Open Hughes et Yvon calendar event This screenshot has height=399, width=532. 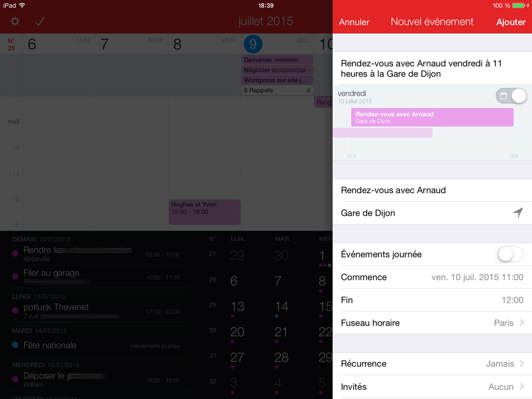(x=204, y=212)
